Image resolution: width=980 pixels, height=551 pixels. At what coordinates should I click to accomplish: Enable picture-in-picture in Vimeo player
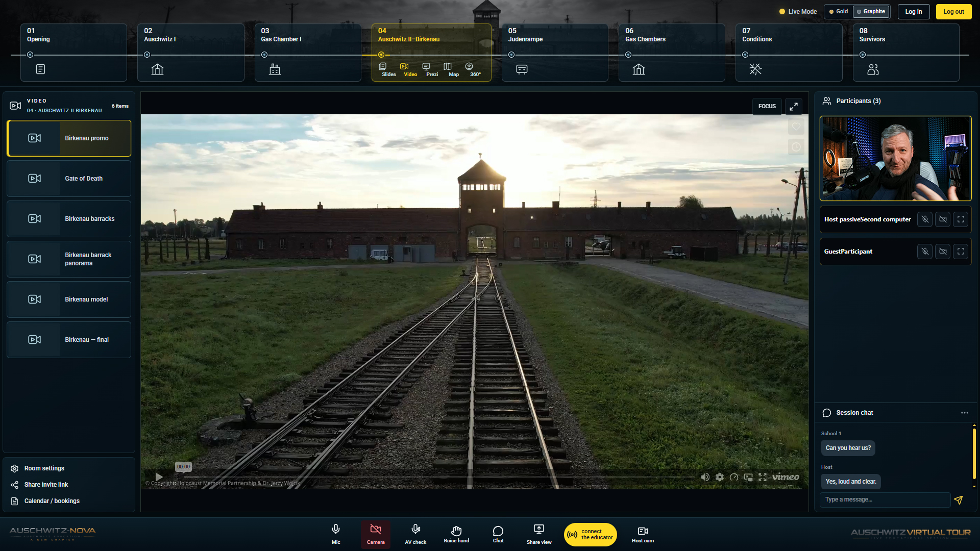coord(748,477)
